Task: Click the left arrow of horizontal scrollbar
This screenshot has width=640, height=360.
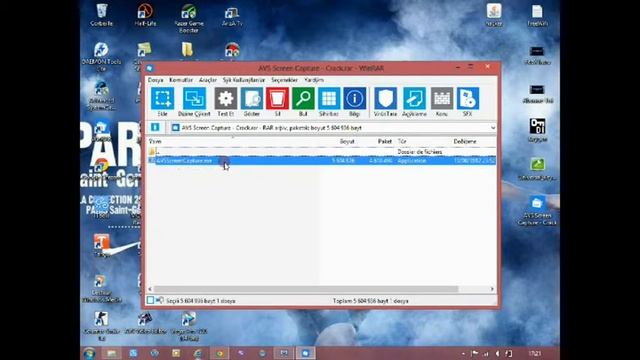Action: [150, 289]
